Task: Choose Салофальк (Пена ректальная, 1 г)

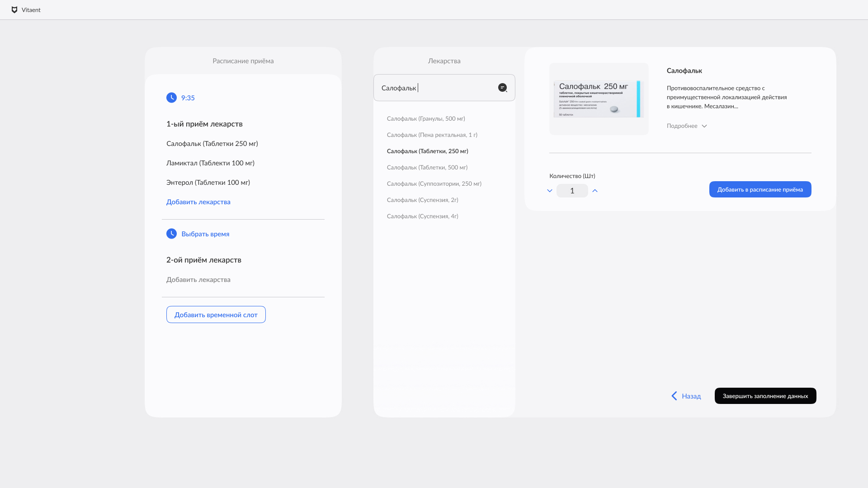Action: pos(432,135)
